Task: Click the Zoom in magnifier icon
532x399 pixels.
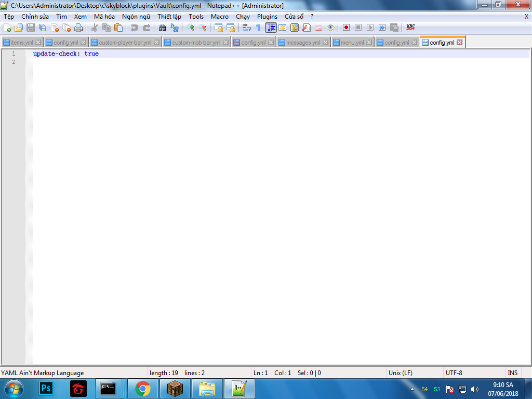Action: point(191,28)
